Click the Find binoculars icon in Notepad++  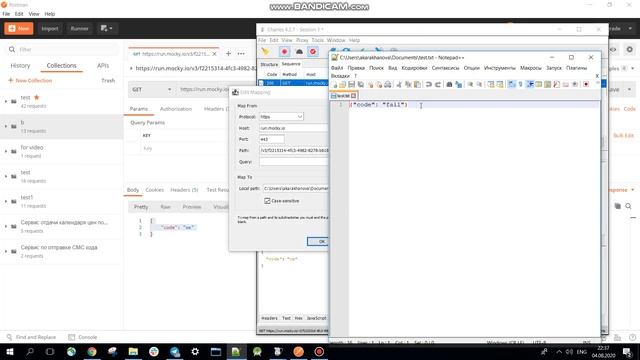[449, 84]
